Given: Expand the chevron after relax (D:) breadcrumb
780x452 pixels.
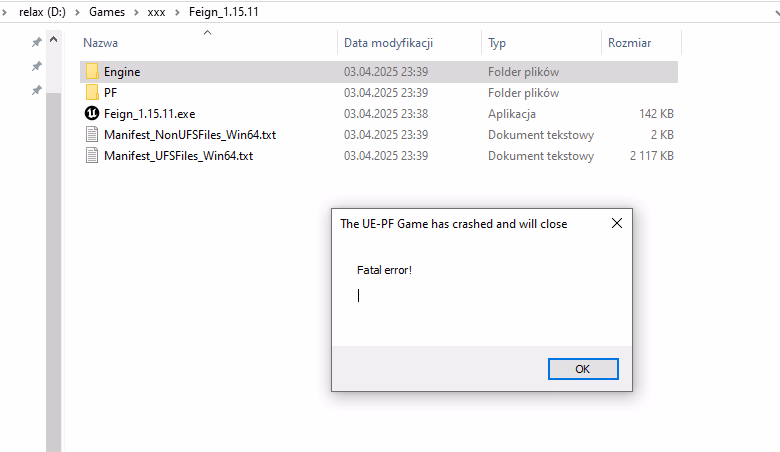Looking at the screenshot, I should click(77, 12).
